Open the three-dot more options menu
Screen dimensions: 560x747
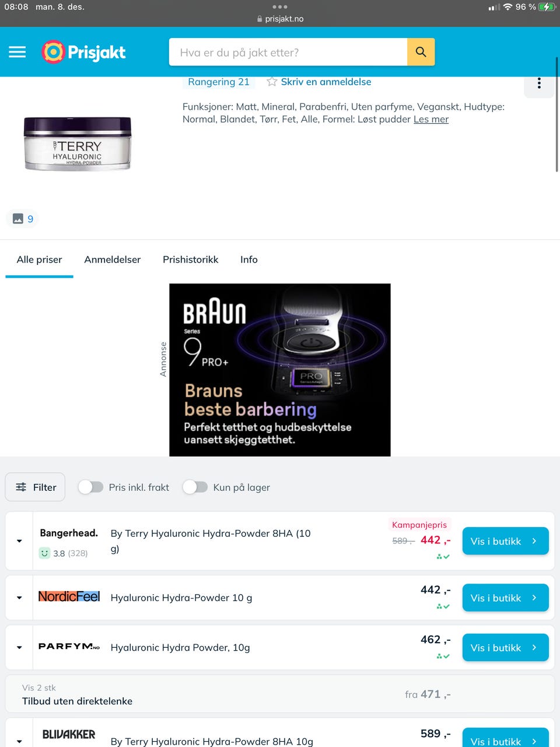(539, 83)
